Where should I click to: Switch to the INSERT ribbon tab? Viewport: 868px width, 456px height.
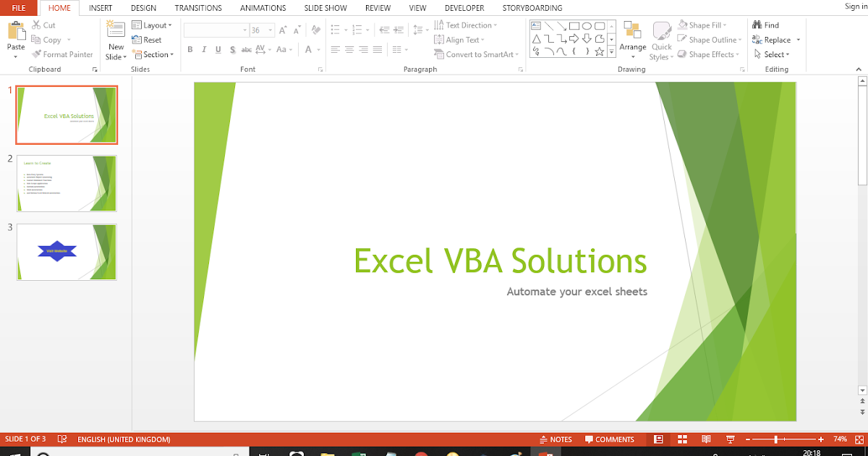101,8
